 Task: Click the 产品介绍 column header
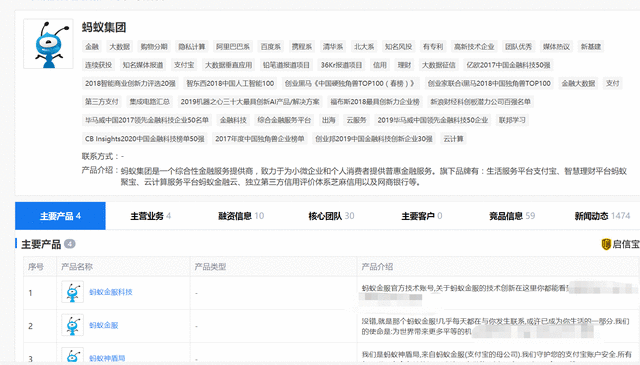(x=377, y=267)
